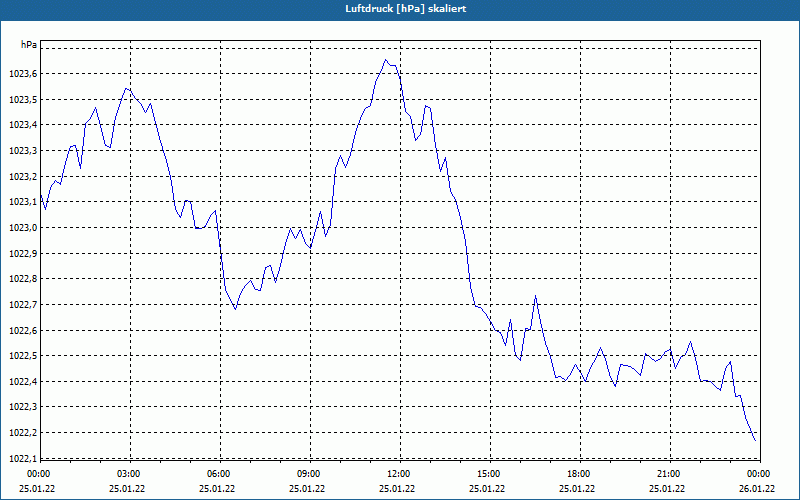Image resolution: width=800 pixels, height=500 pixels.
Task: Click the 12:00 time label
Action: (x=398, y=474)
